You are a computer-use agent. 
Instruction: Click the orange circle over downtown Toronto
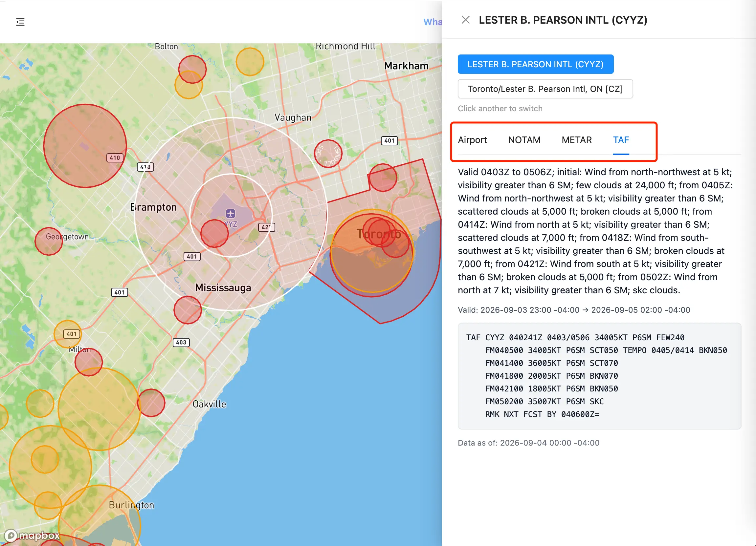point(372,250)
